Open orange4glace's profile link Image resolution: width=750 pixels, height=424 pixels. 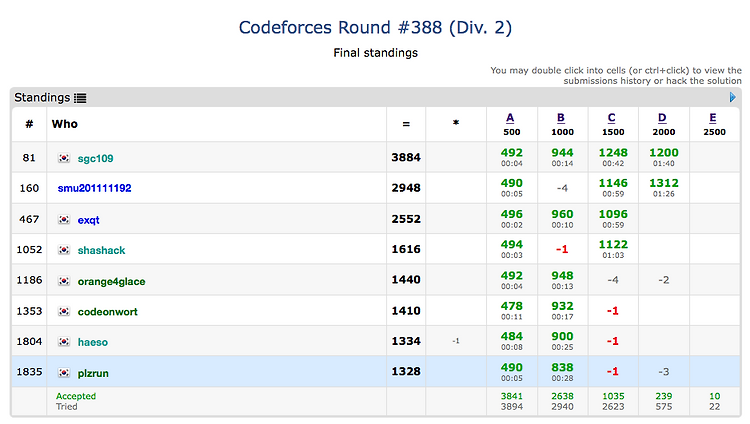click(x=111, y=281)
